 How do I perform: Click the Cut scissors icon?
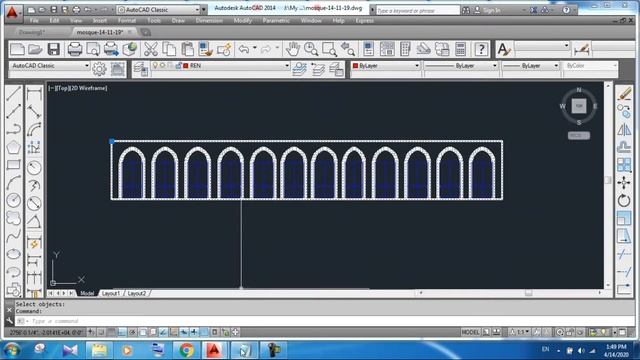click(x=151, y=49)
